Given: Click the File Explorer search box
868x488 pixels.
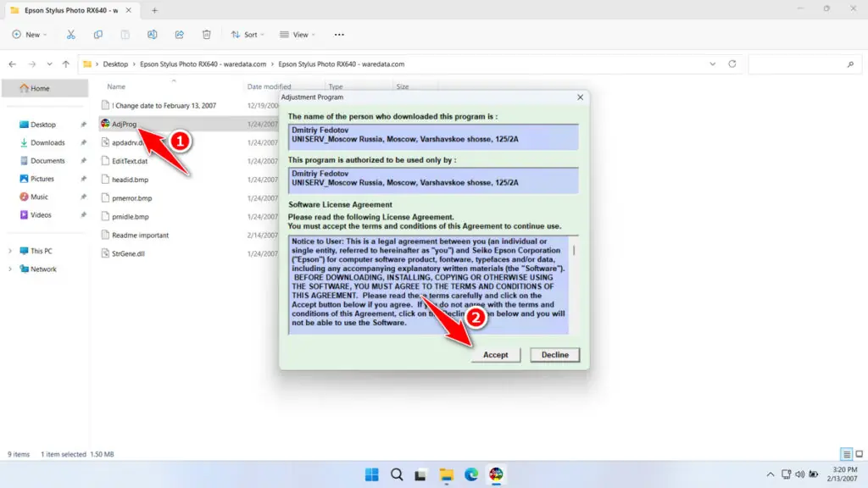Looking at the screenshot, I should (802, 64).
